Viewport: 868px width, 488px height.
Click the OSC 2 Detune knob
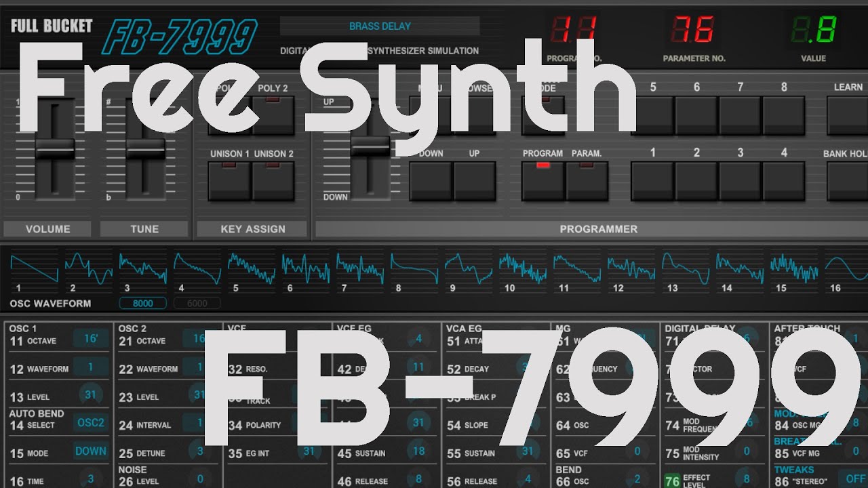[200, 451]
